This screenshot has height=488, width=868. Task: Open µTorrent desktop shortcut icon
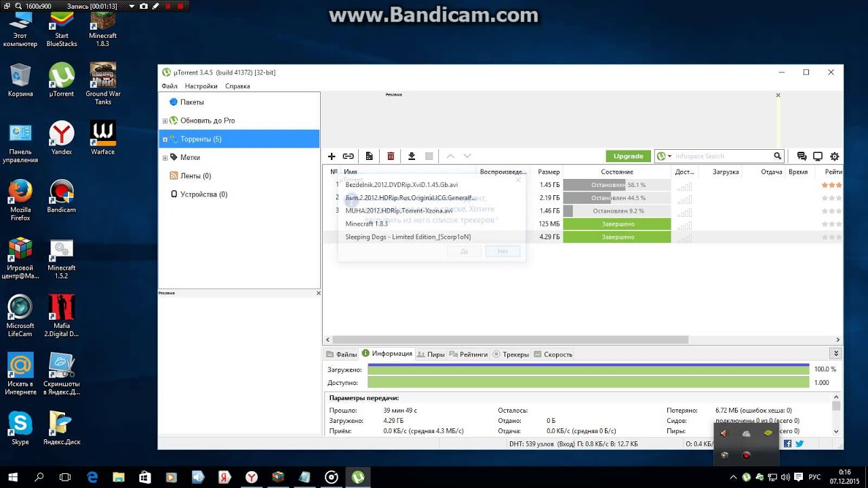coord(62,80)
